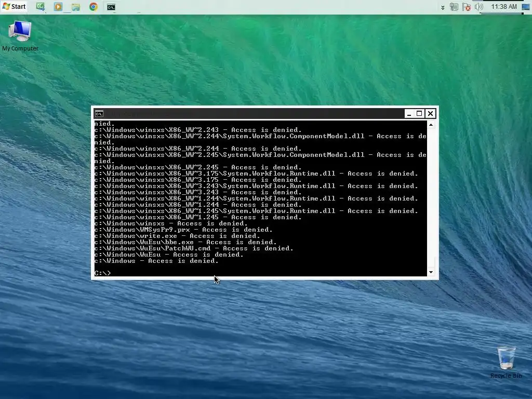This screenshot has height=399, width=532.
Task: Click the 'c:\Windows\WMSysPr9.prx' output line
Action: [x=183, y=230]
